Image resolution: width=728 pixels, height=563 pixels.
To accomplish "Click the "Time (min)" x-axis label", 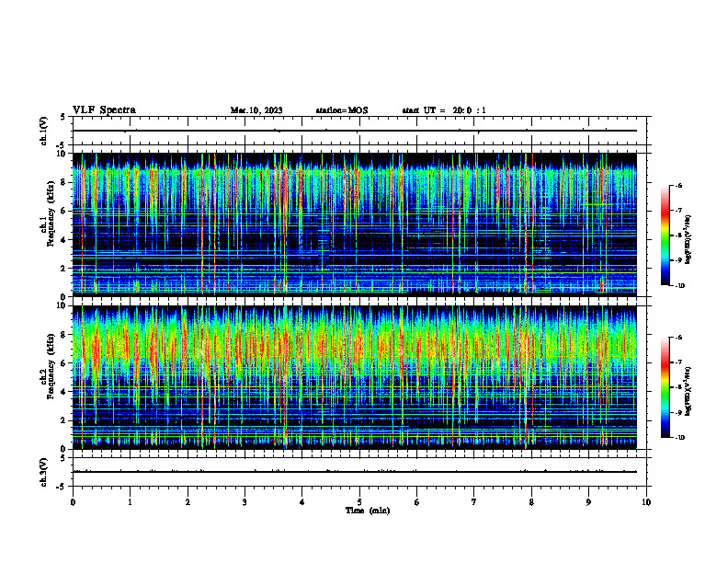I will (x=368, y=511).
